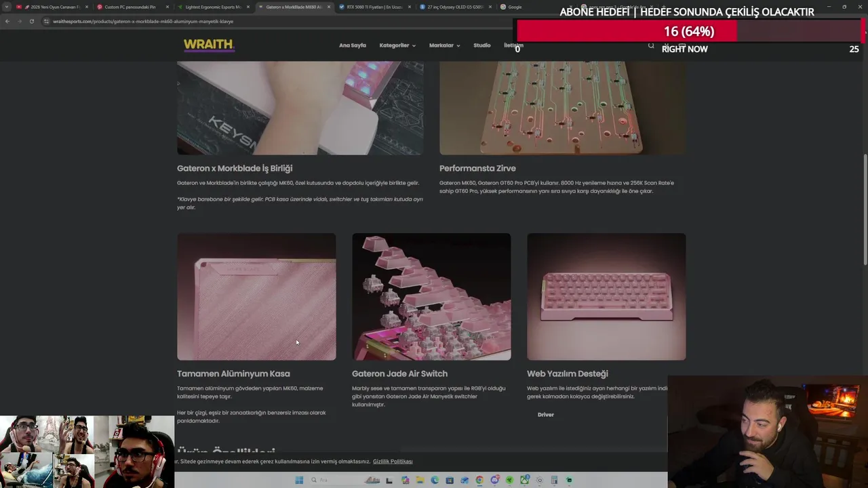
Task: Switch to 2026 Yeni Oyun Canavarı tab
Action: point(51,7)
